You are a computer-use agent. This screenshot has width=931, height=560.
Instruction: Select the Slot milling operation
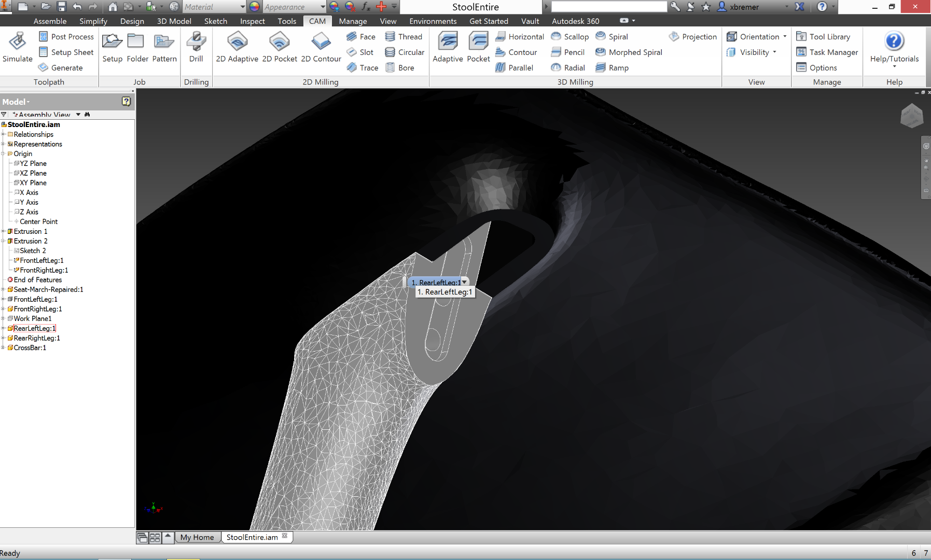360,52
